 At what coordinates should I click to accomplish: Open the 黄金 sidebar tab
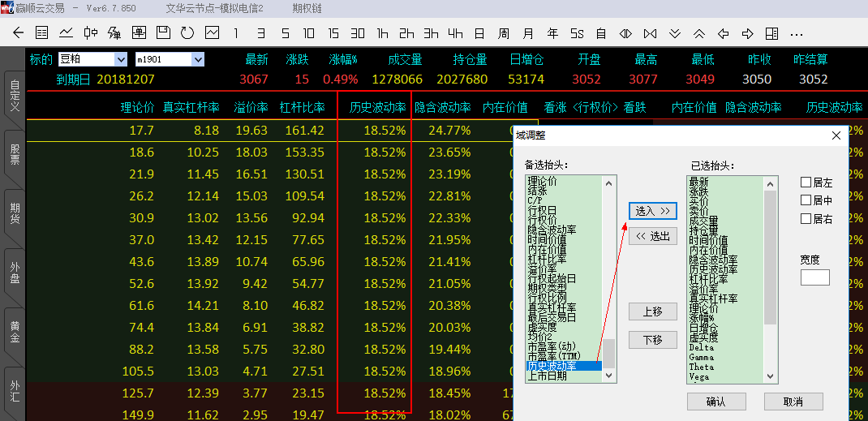[14, 331]
